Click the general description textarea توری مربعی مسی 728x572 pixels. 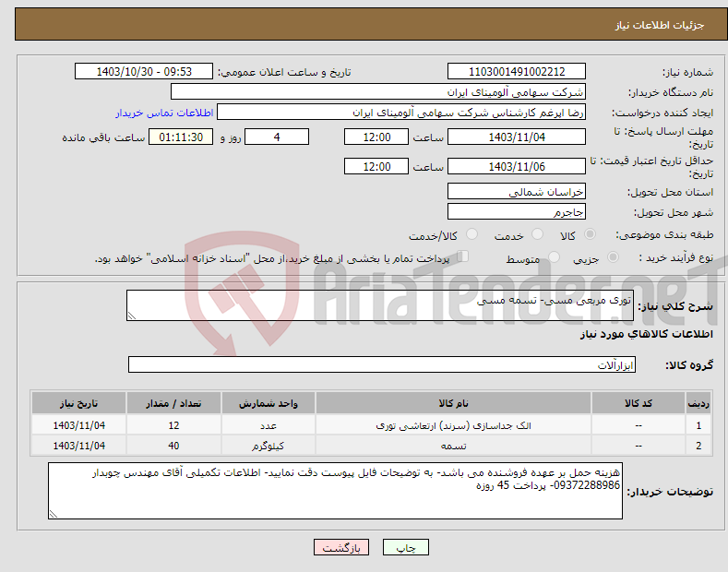[380, 305]
